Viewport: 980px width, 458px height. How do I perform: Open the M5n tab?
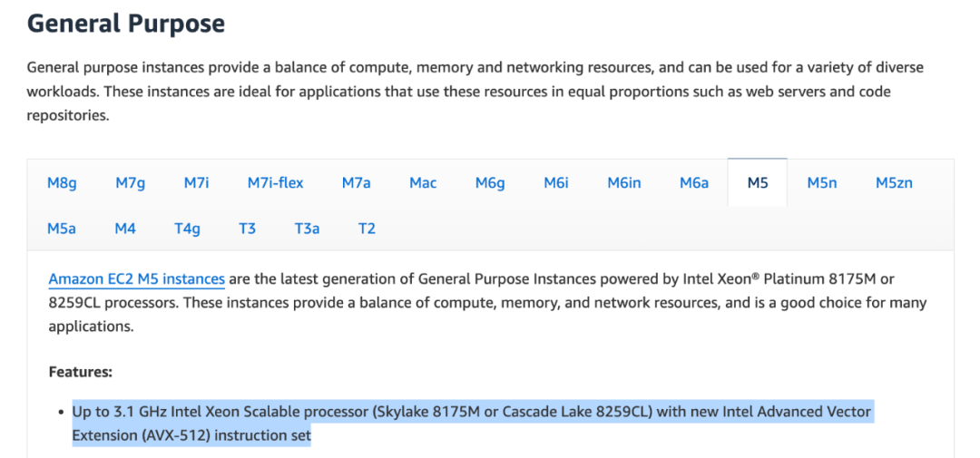coord(822,183)
